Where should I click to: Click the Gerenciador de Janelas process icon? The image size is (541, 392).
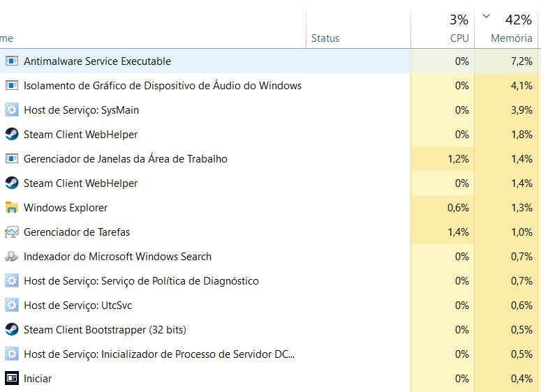coord(12,158)
